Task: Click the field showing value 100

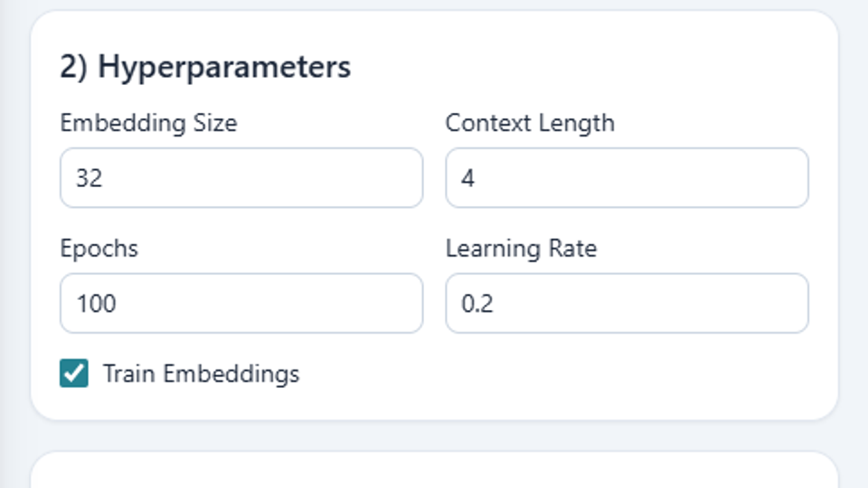Action: pos(241,304)
